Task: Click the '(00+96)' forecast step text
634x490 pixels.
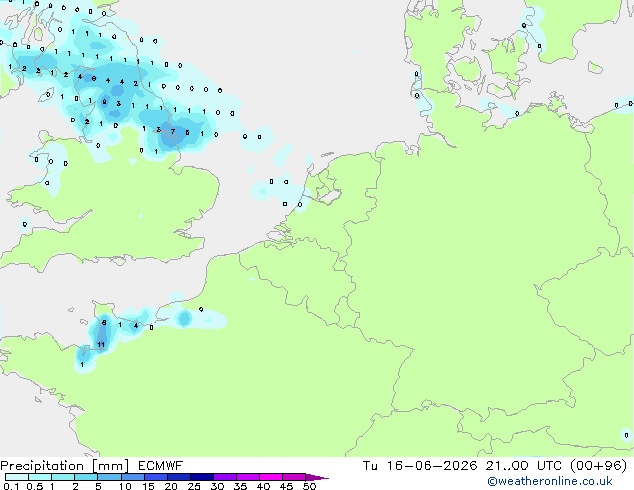Action: [598, 466]
